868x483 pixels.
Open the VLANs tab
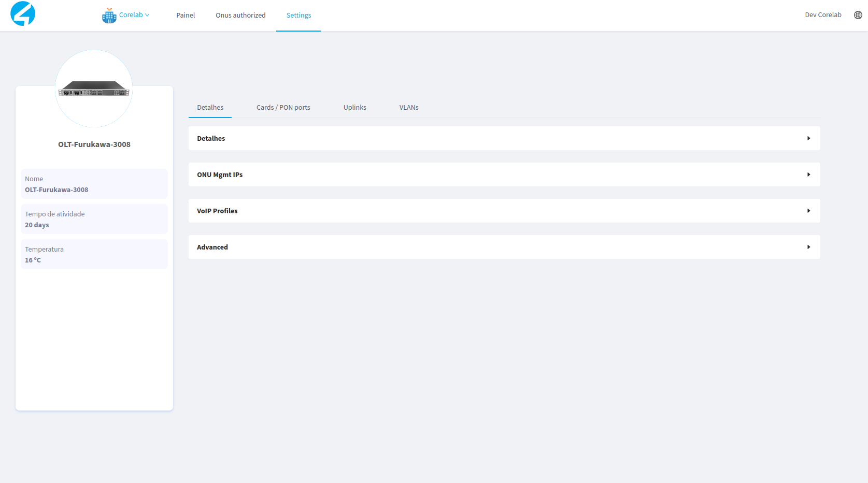click(408, 108)
